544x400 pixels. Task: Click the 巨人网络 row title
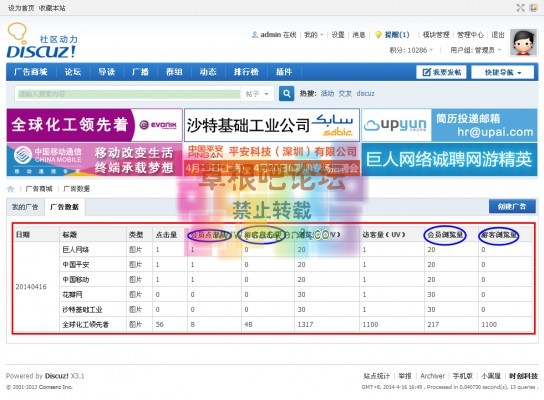[x=76, y=249]
